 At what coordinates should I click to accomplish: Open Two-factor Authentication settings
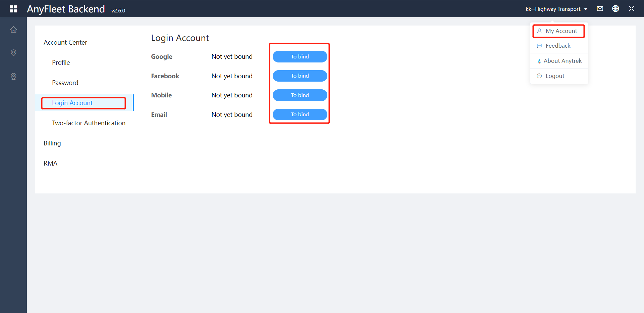pos(89,123)
